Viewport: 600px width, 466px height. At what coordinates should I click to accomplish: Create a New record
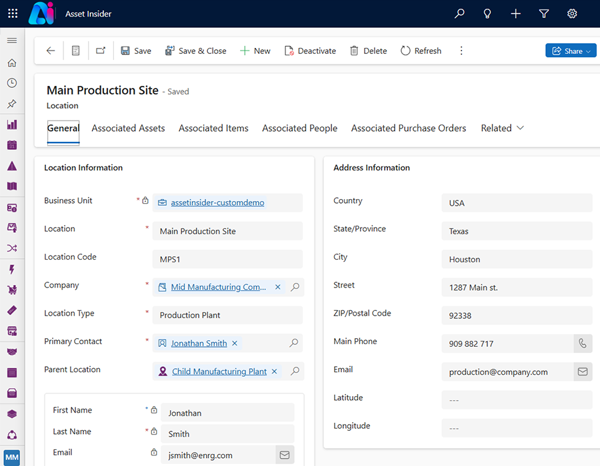[x=255, y=51]
